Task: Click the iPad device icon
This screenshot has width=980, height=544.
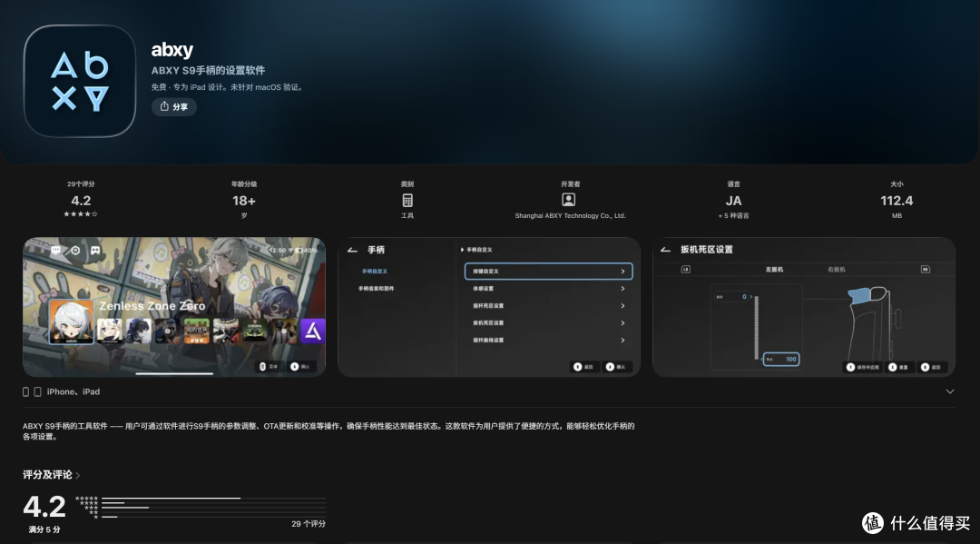Action: 37,391
